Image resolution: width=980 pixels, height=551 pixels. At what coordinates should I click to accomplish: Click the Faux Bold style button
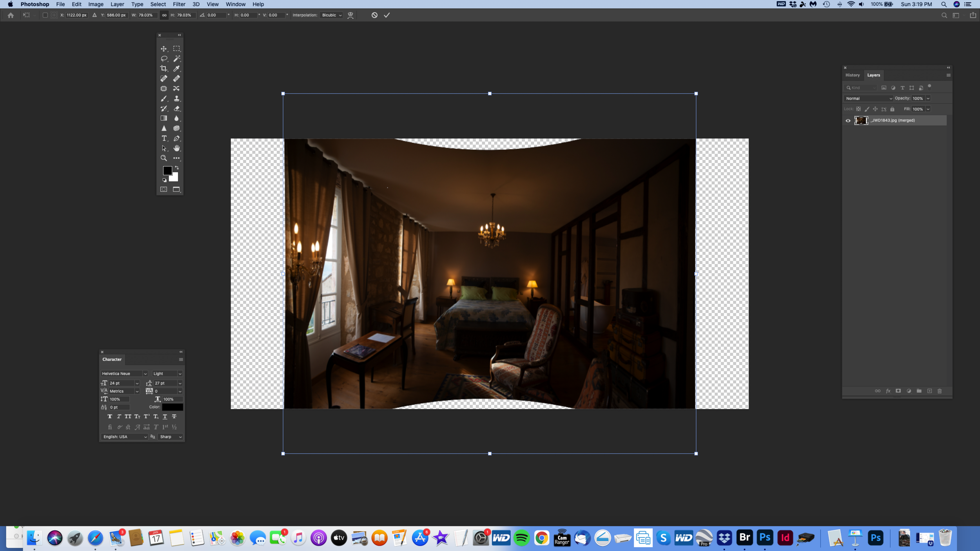(x=110, y=417)
